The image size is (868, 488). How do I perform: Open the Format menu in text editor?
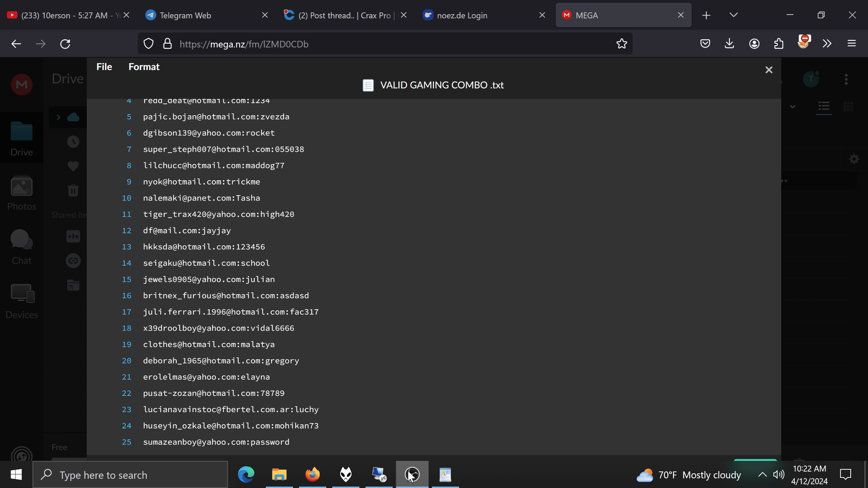coord(144,67)
